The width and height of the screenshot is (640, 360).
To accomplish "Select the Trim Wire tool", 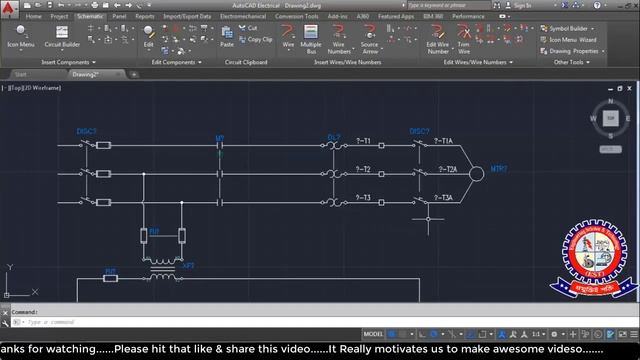I will (464, 39).
